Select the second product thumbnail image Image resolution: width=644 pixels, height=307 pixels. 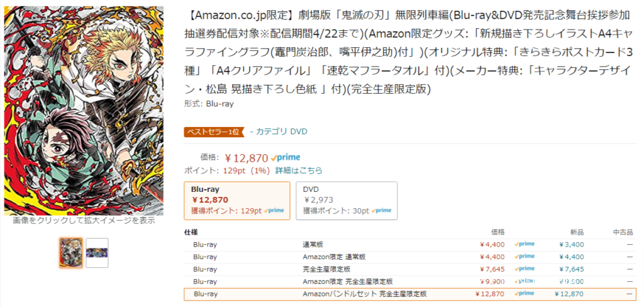(97, 253)
